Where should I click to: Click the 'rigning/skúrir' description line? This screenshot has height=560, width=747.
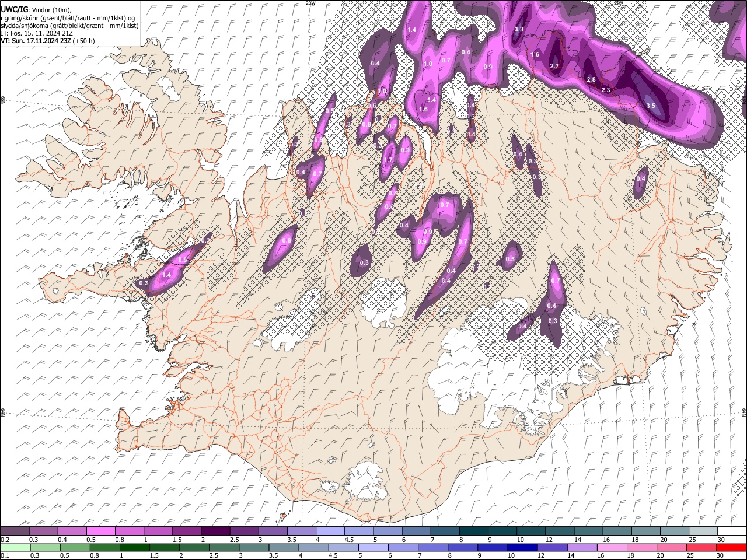(68, 18)
